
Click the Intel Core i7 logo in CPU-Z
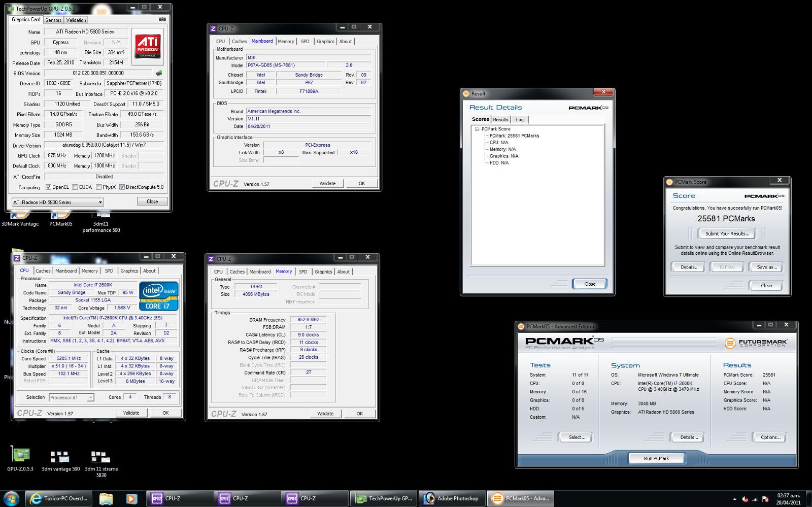tap(159, 296)
